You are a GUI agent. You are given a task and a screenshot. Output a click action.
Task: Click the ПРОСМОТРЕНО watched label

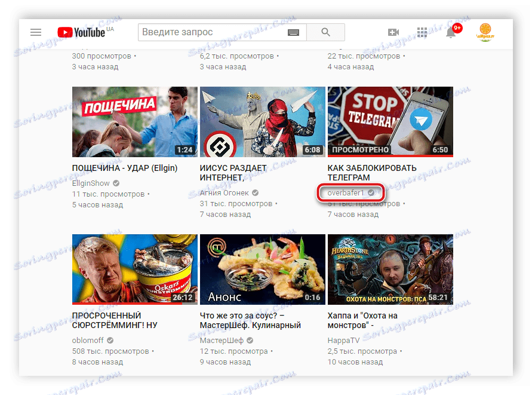point(360,150)
